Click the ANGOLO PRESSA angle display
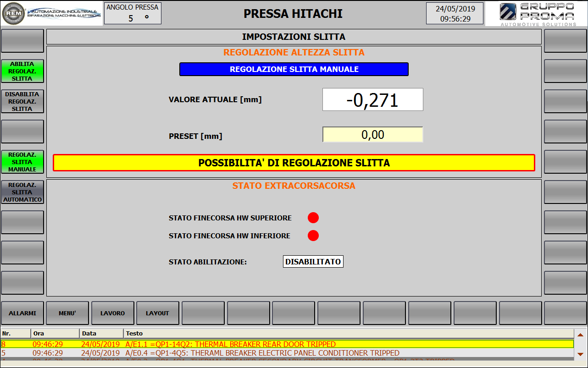This screenshot has width=588, height=368. point(133,13)
